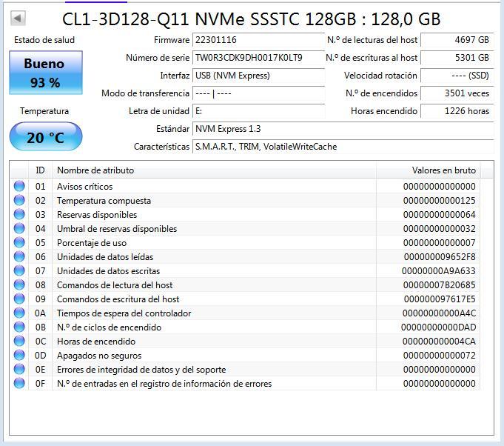Click the previous disk arrow button
504x446 pixels.
[18, 19]
